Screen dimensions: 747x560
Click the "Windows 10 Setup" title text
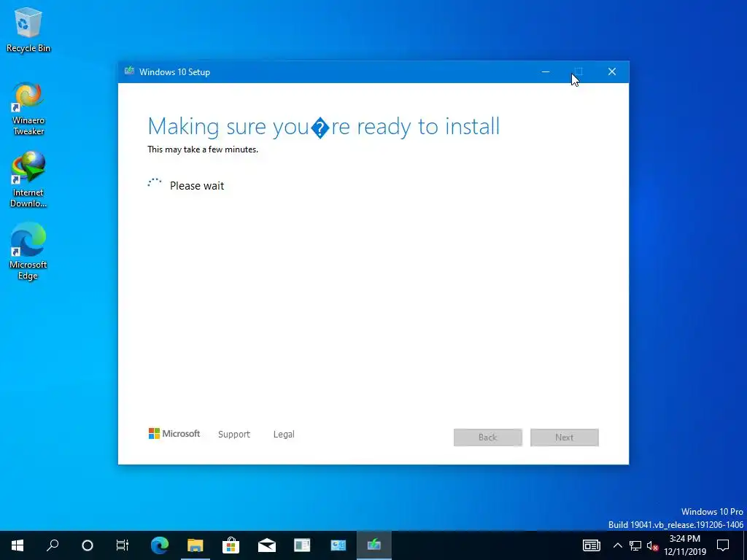[174, 72]
